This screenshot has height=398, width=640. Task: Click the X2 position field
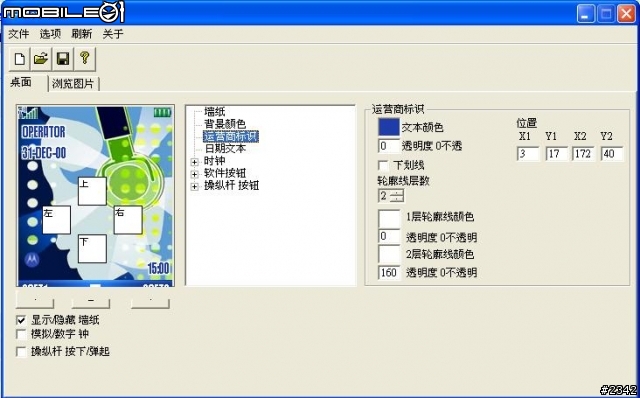[583, 154]
